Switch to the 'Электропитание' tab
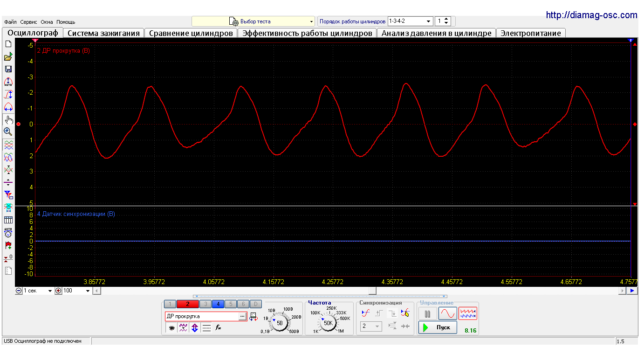 click(531, 33)
